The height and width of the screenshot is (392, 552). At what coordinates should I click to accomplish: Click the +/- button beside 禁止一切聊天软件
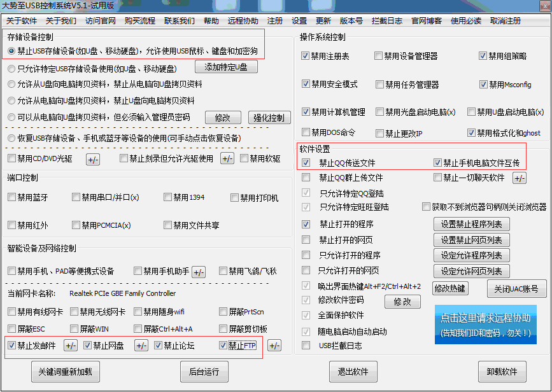pos(520,178)
